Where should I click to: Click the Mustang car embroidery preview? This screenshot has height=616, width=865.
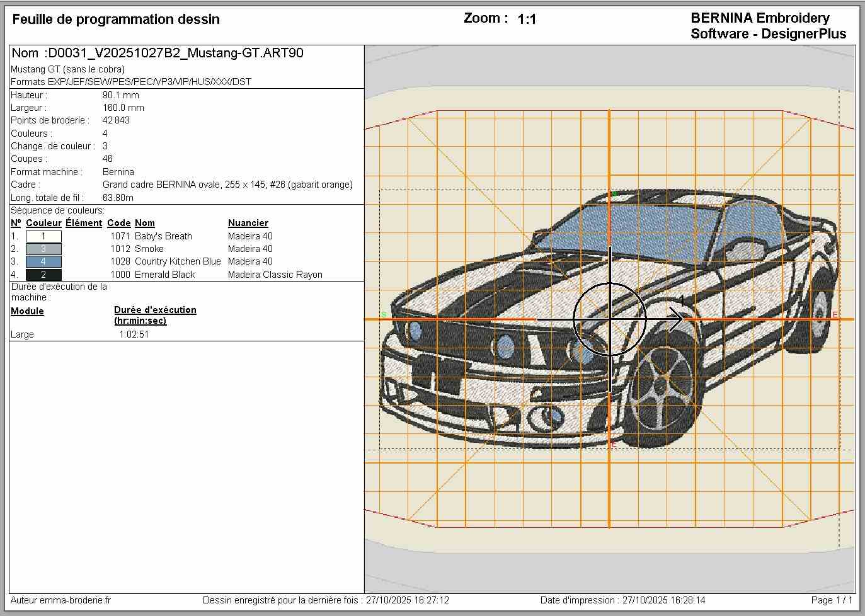(x=609, y=319)
